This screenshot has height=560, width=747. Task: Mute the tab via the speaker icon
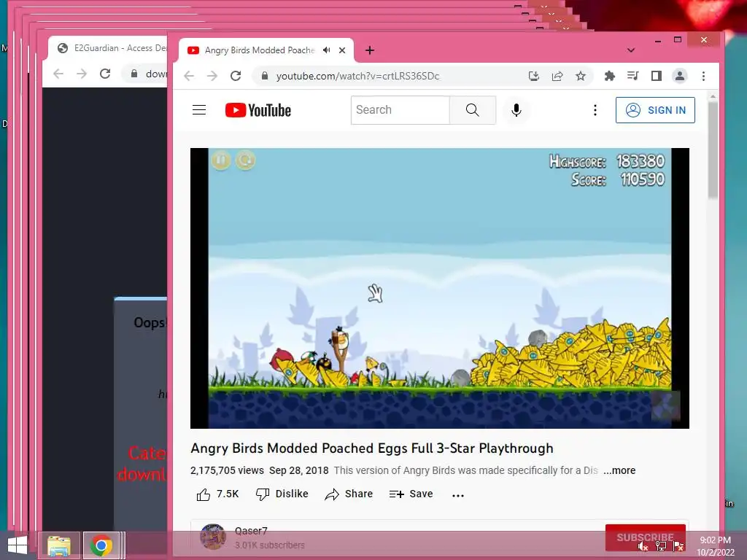pyautogui.click(x=326, y=50)
